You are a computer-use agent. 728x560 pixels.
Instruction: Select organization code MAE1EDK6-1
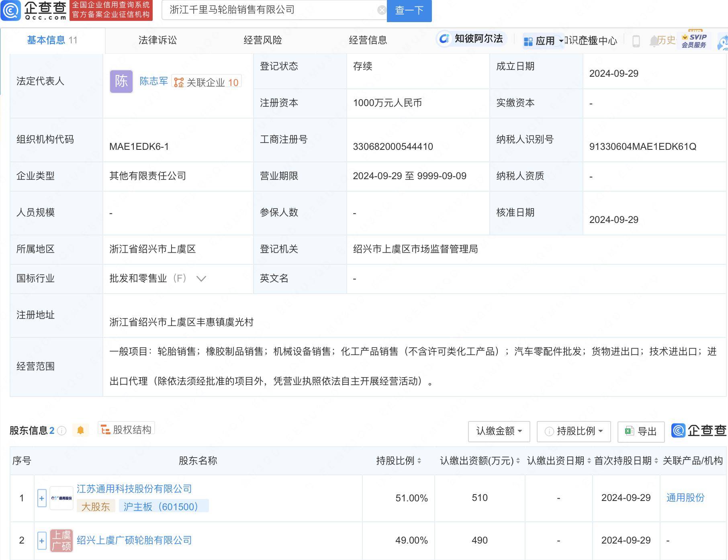click(x=139, y=147)
